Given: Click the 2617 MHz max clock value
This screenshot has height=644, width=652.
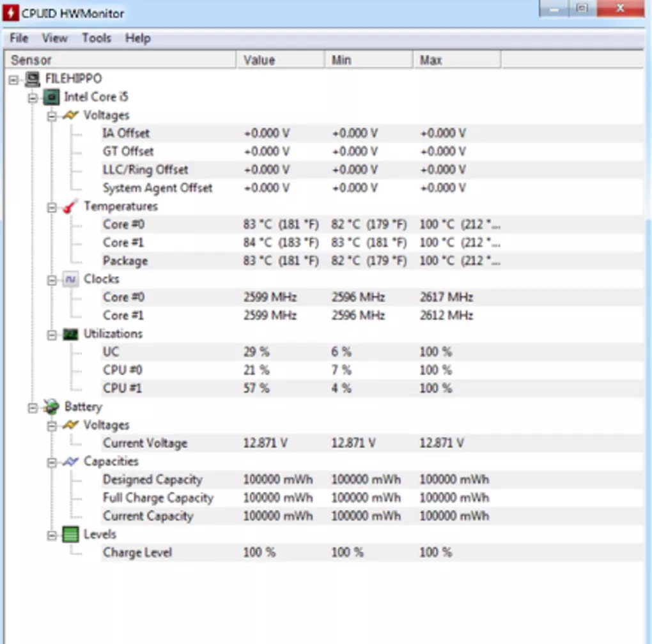Looking at the screenshot, I should pyautogui.click(x=446, y=298).
